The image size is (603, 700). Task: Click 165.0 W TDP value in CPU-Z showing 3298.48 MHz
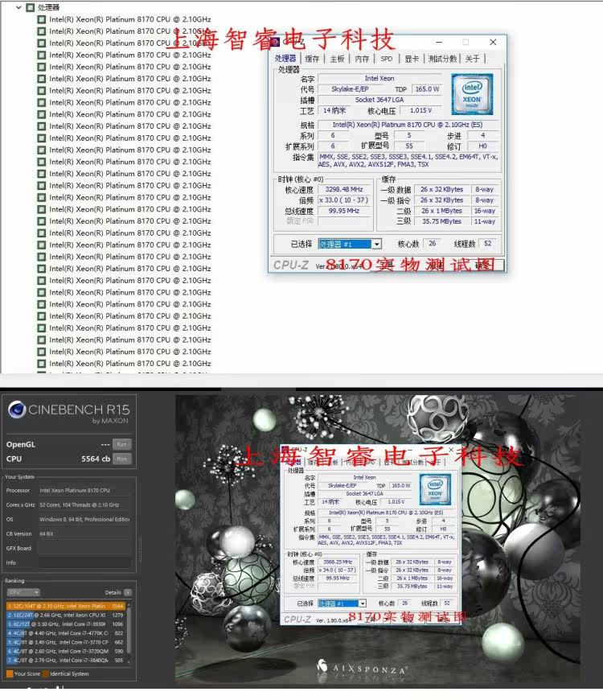(x=427, y=89)
